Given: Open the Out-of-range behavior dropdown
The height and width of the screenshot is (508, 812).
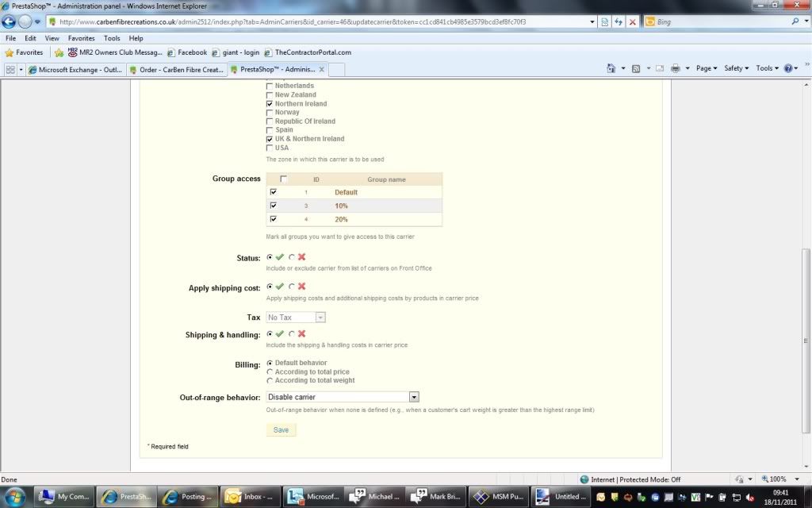Looking at the screenshot, I should pos(413,397).
